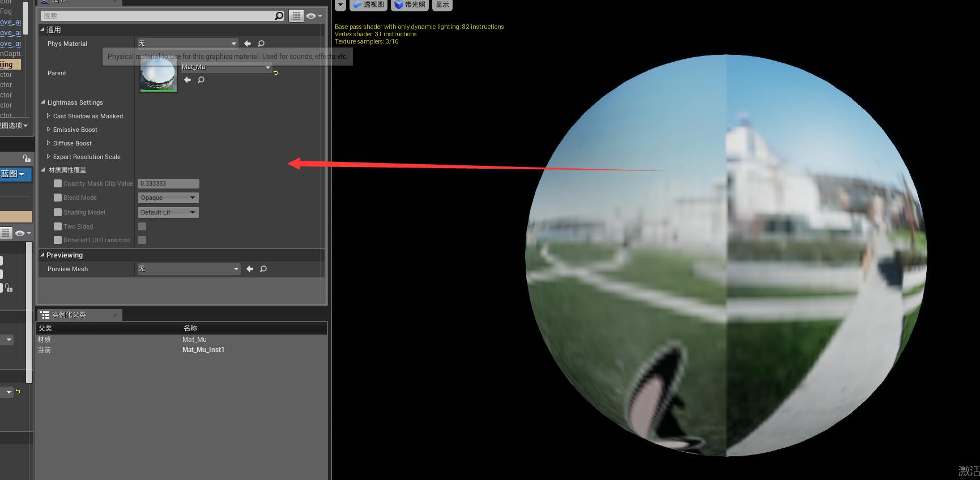Screen dimensions: 980x480
Task: Click the preview sphere in the viewport
Action: 726,256
